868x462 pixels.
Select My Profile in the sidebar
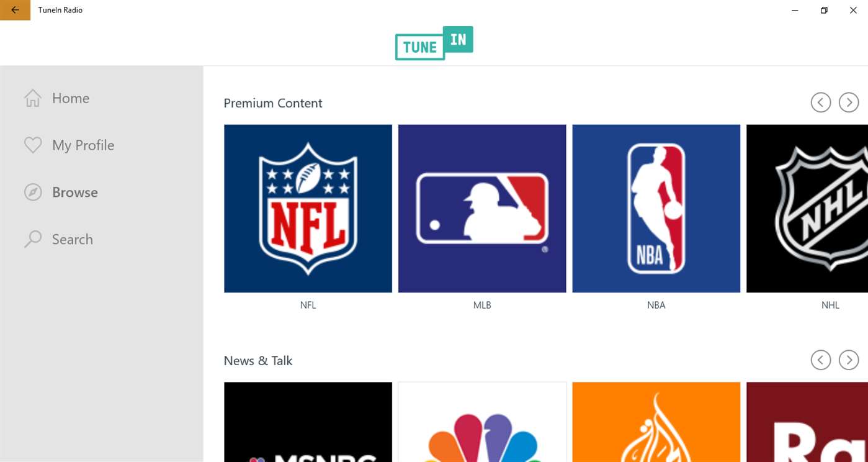coord(83,145)
